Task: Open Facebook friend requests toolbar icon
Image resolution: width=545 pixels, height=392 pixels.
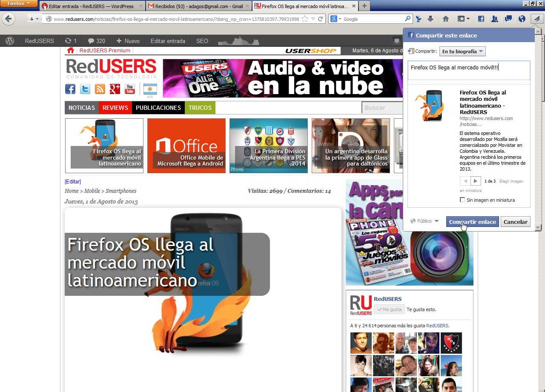Action: [x=494, y=19]
